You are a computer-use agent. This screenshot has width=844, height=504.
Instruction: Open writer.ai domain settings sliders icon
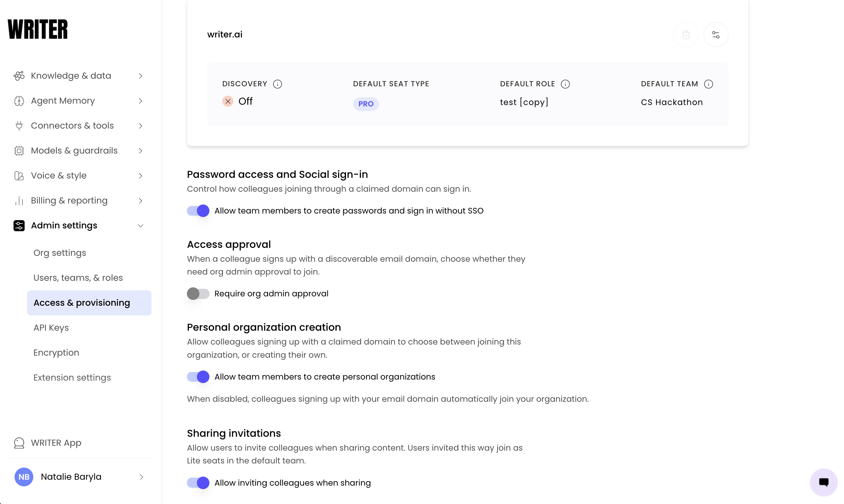point(716,35)
